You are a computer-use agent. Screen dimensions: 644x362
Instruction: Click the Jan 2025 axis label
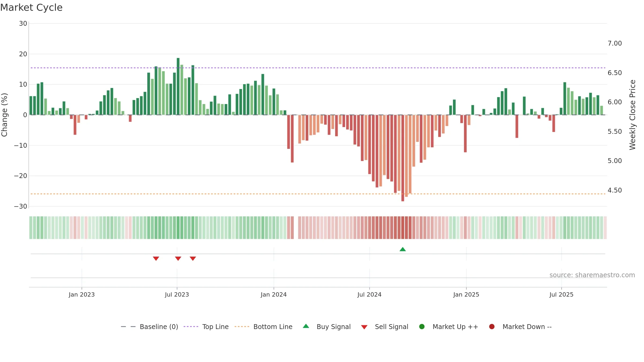[466, 295]
